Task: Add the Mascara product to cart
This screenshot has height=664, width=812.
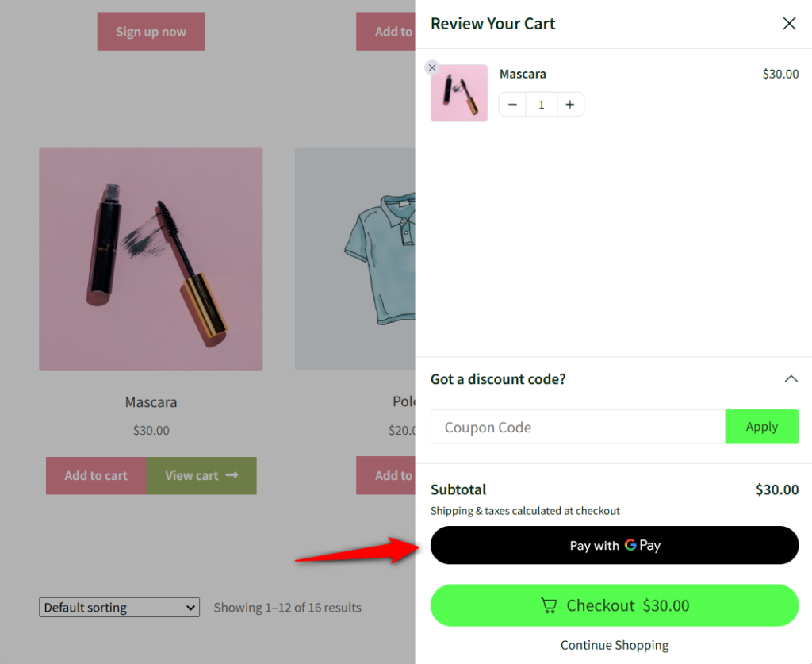Action: (x=95, y=475)
